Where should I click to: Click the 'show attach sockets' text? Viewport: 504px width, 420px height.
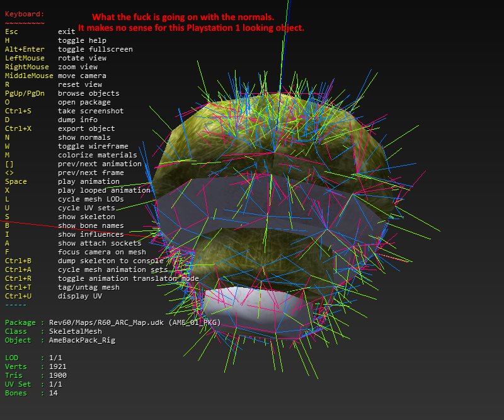100,243
